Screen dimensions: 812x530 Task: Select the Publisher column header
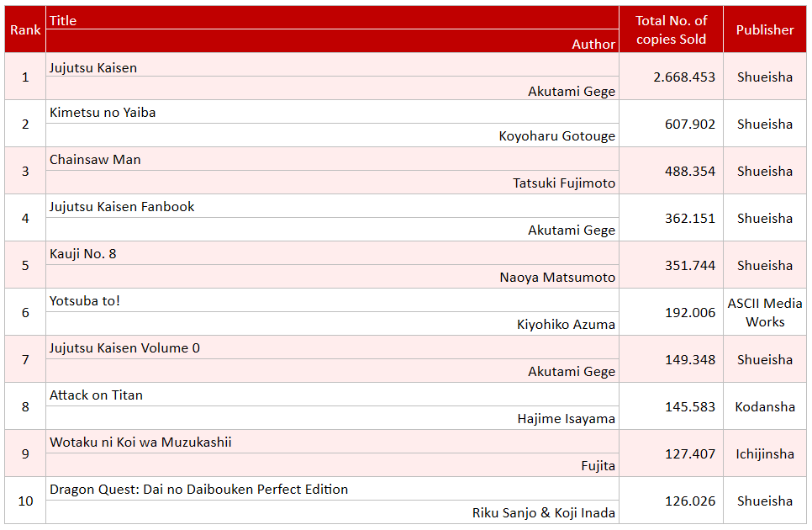(x=765, y=30)
